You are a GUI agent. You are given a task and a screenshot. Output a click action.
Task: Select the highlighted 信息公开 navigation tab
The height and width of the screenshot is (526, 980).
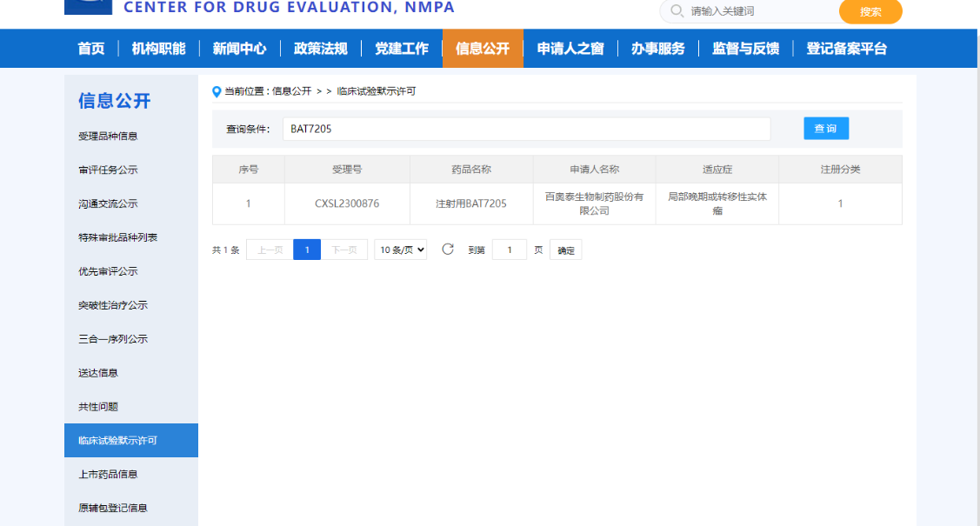coord(483,49)
